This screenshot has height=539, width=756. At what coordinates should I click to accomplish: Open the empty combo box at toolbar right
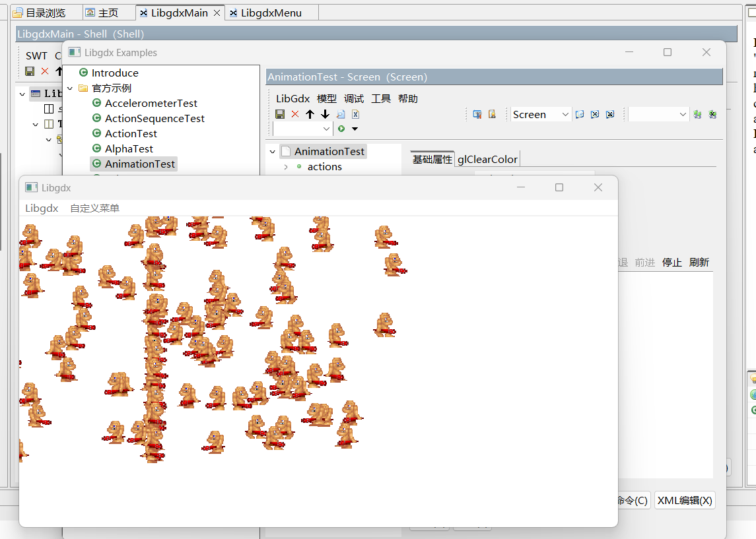point(658,114)
